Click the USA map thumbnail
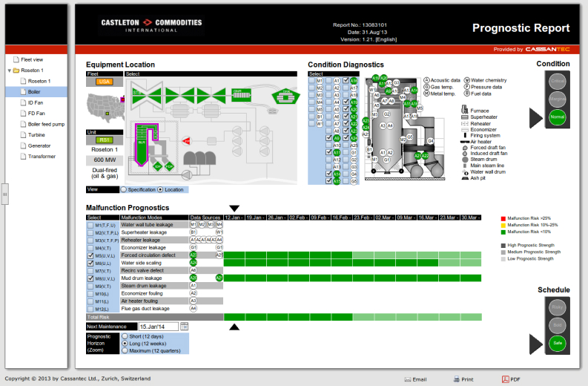This screenshot has width=588, height=386. 105,108
